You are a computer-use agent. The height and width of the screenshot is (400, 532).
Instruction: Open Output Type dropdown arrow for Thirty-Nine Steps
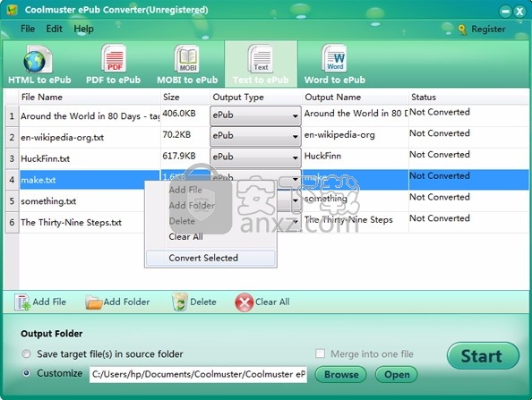[x=296, y=221]
